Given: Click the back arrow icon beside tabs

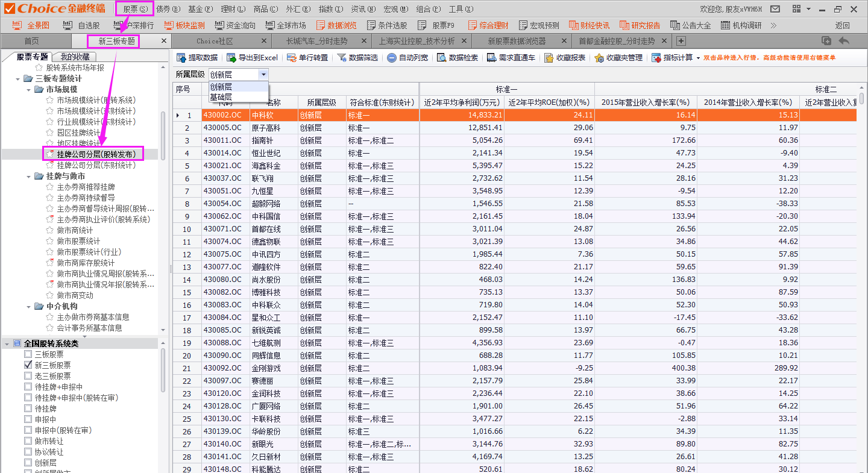Looking at the screenshot, I should 844,41.
